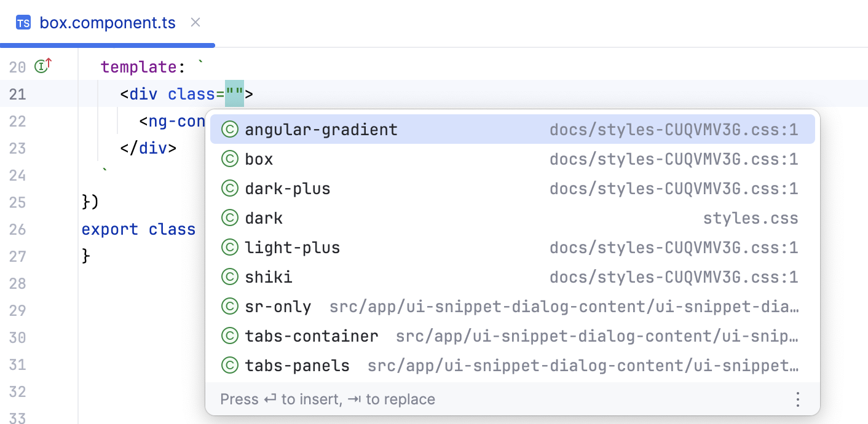Select the sr-only completion suggestion
This screenshot has height=424, width=868.
(278, 305)
